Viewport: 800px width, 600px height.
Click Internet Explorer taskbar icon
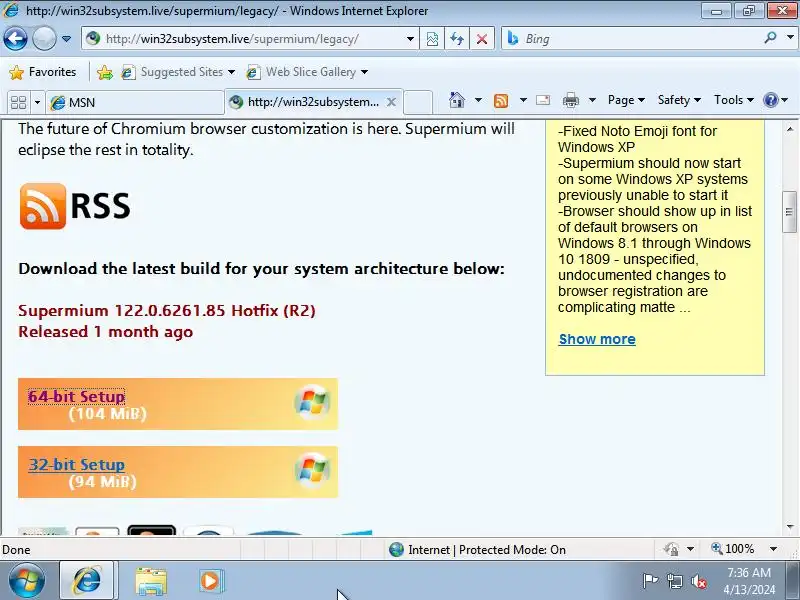tap(88, 581)
